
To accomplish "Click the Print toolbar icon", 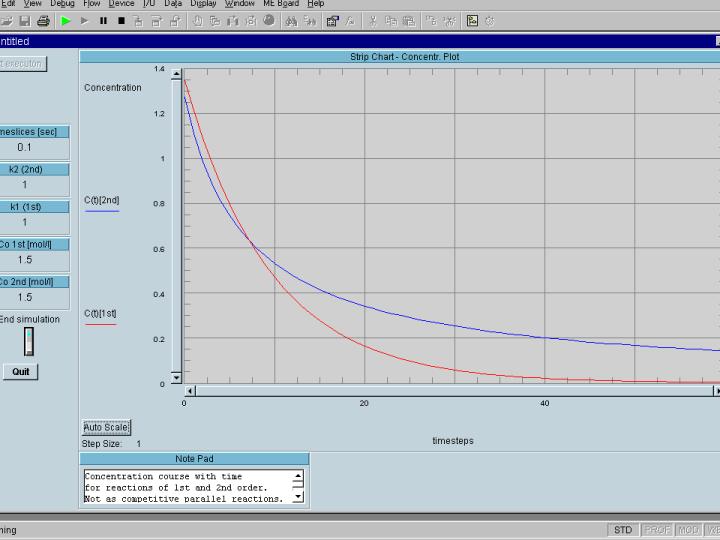I will (x=43, y=20).
